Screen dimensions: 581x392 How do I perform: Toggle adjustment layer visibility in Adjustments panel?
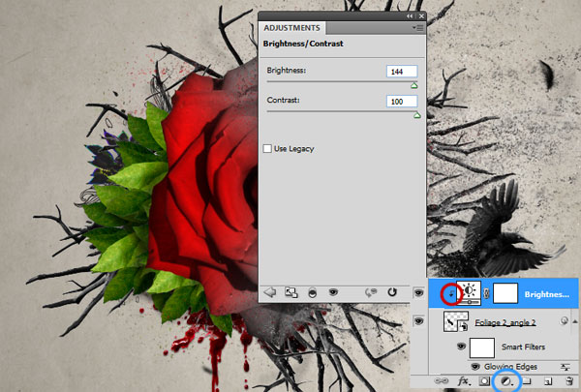334,290
